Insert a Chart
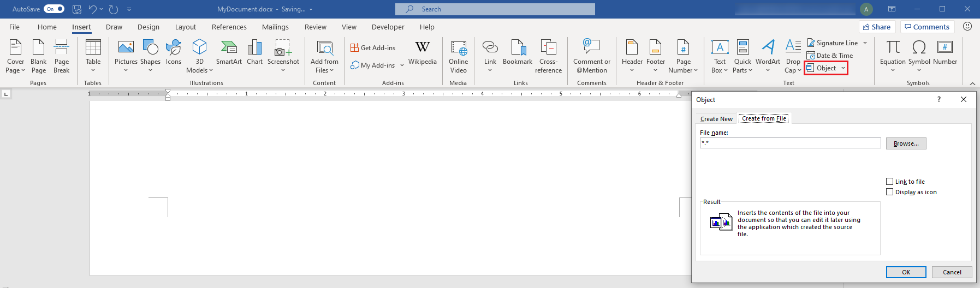Image resolution: width=980 pixels, height=288 pixels. click(x=254, y=53)
